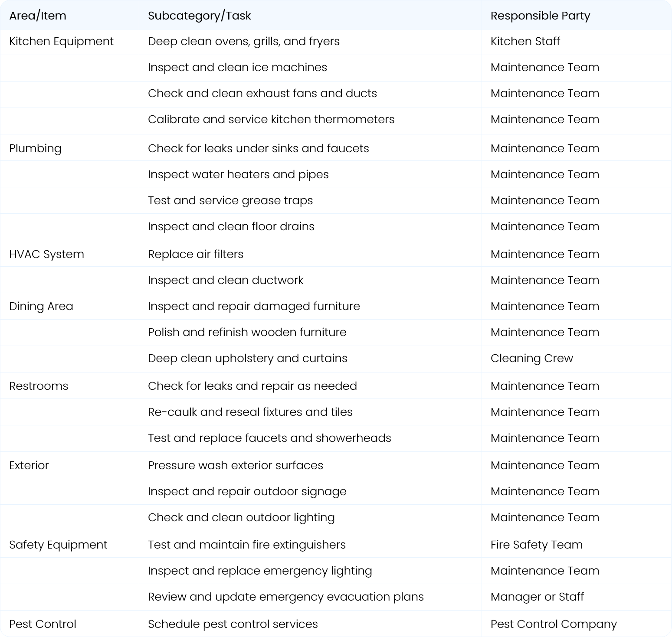
Task: Click 'Inspect and clean floor drains'
Action: click(231, 226)
